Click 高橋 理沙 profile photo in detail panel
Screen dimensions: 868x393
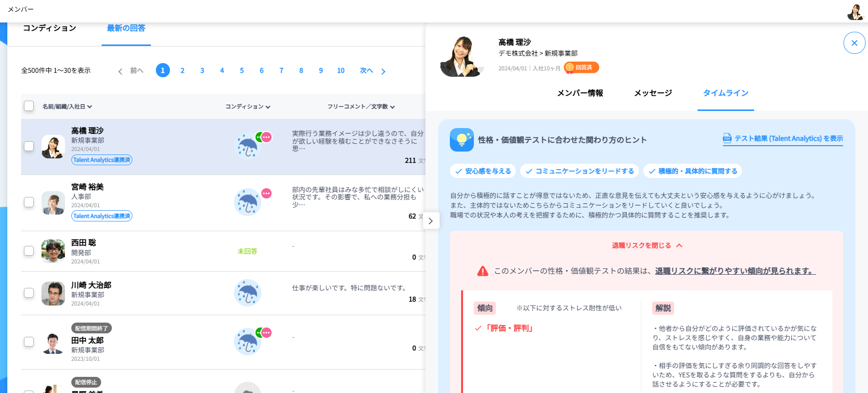point(462,56)
